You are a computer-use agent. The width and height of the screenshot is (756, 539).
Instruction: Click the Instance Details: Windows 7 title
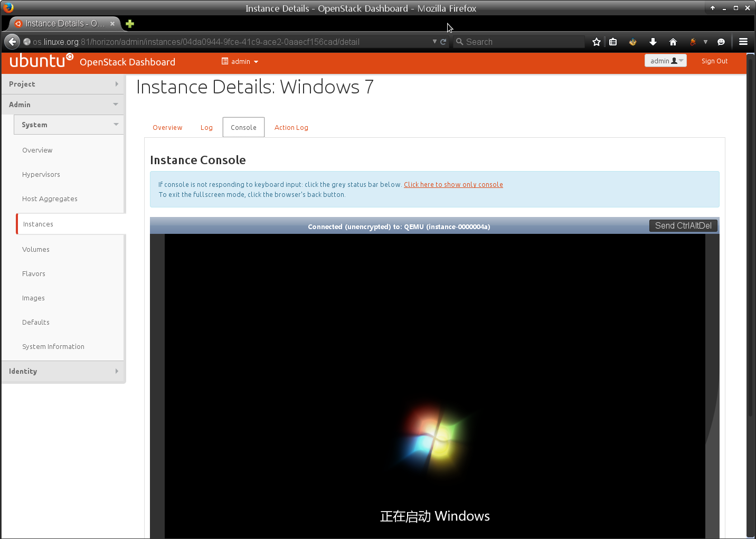(x=255, y=87)
